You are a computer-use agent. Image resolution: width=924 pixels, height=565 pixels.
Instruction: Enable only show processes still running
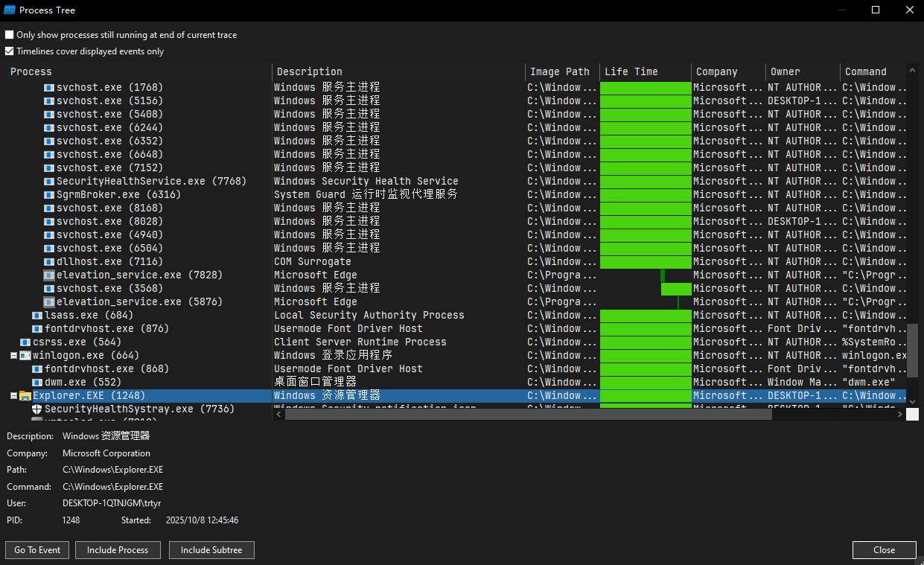(x=10, y=35)
